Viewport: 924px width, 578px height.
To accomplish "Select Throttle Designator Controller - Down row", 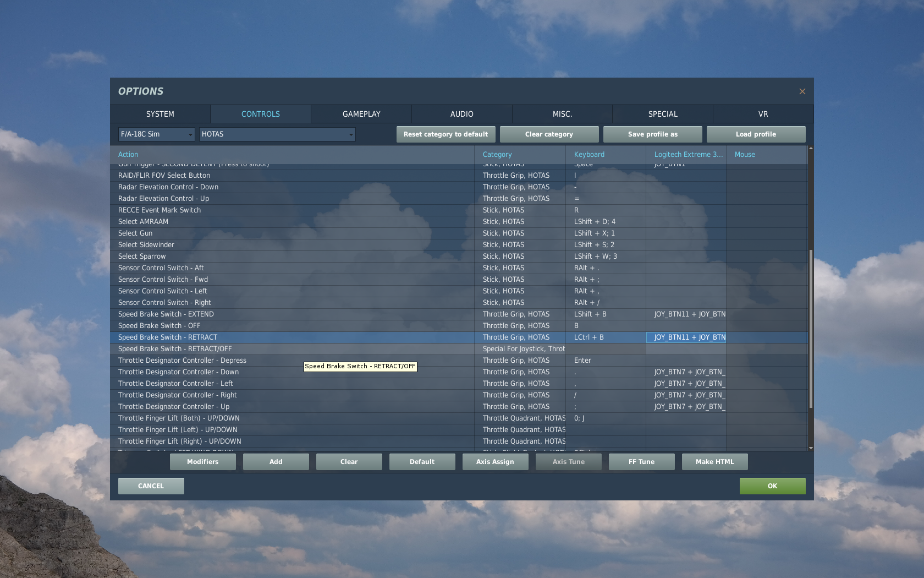I will (x=459, y=372).
